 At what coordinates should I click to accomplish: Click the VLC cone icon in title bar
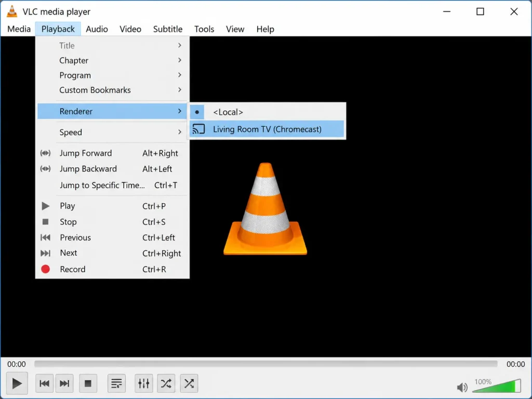tap(12, 11)
